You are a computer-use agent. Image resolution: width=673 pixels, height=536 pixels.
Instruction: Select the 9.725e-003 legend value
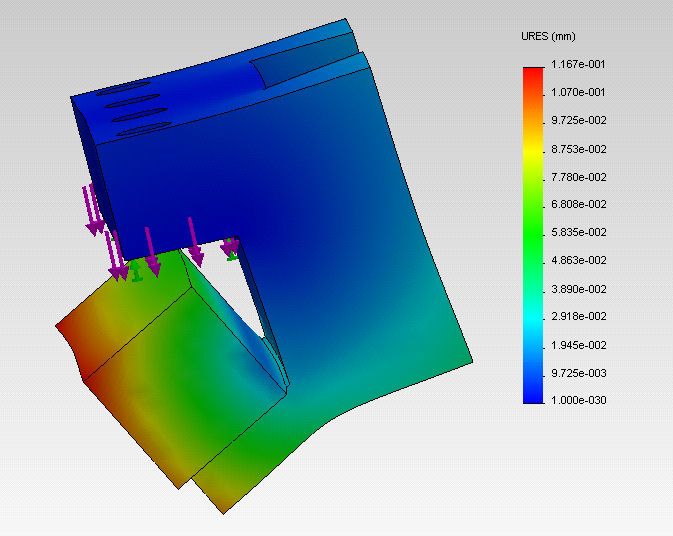(x=579, y=373)
